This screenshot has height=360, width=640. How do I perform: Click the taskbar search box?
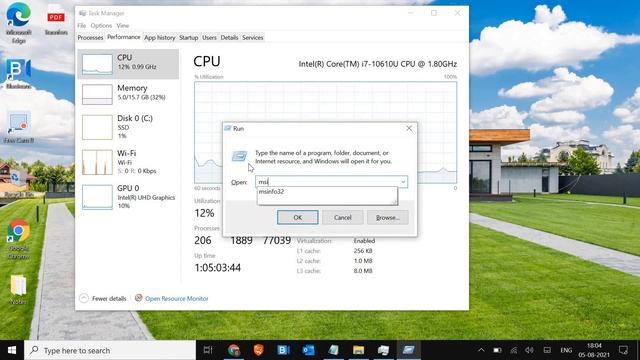pyautogui.click(x=110, y=350)
